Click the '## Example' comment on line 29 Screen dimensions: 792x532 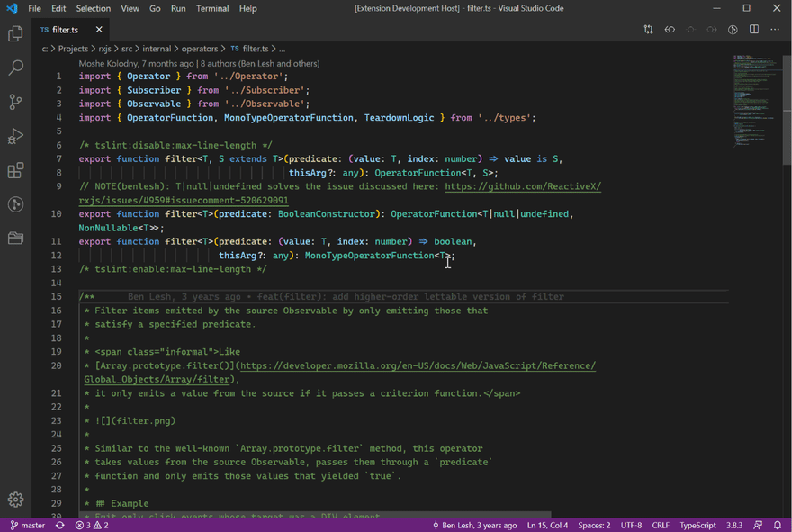121,504
